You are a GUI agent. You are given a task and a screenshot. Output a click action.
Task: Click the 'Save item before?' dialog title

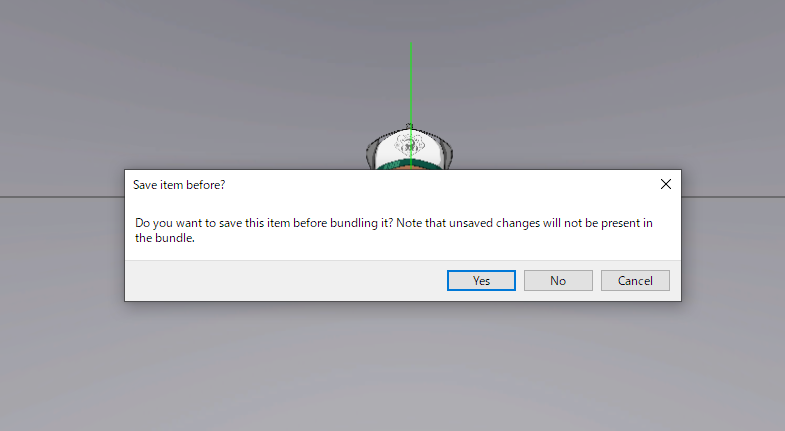179,185
